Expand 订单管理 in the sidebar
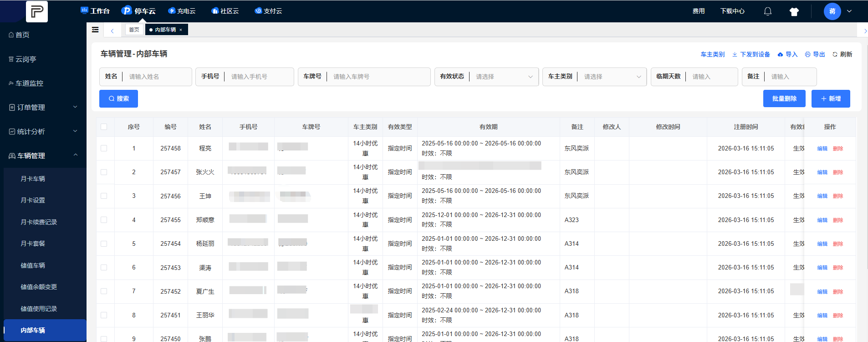Viewport: 868px width, 342px height. (43, 107)
